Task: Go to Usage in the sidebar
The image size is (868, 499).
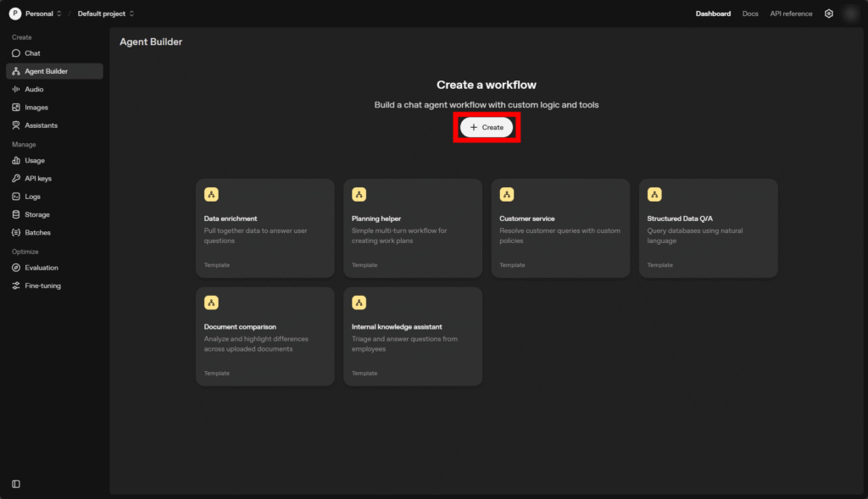Action: point(35,160)
